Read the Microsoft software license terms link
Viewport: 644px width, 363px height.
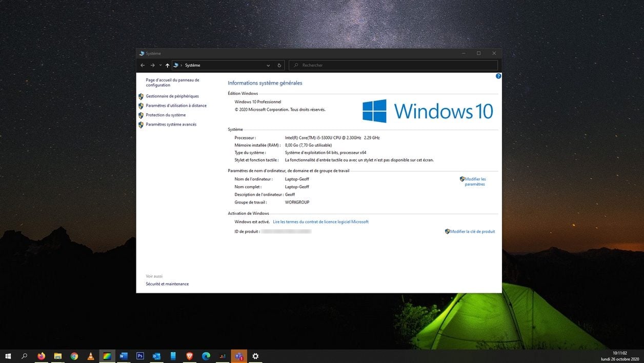click(320, 222)
